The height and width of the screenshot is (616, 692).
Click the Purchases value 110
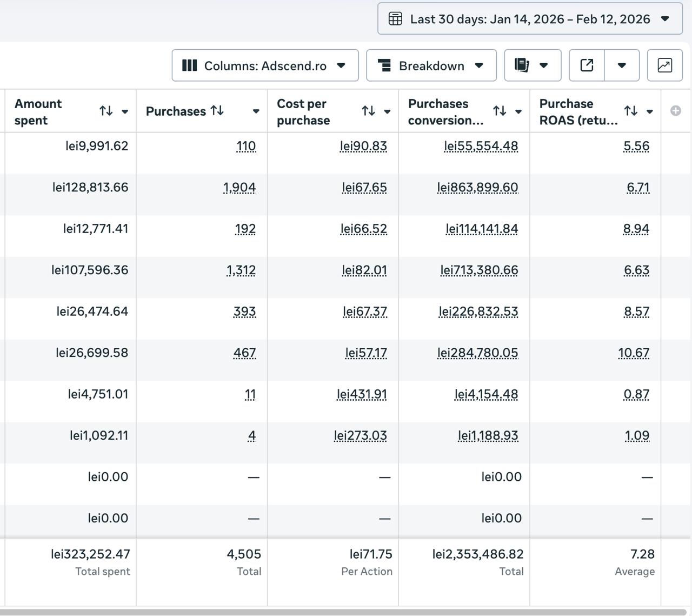246,147
